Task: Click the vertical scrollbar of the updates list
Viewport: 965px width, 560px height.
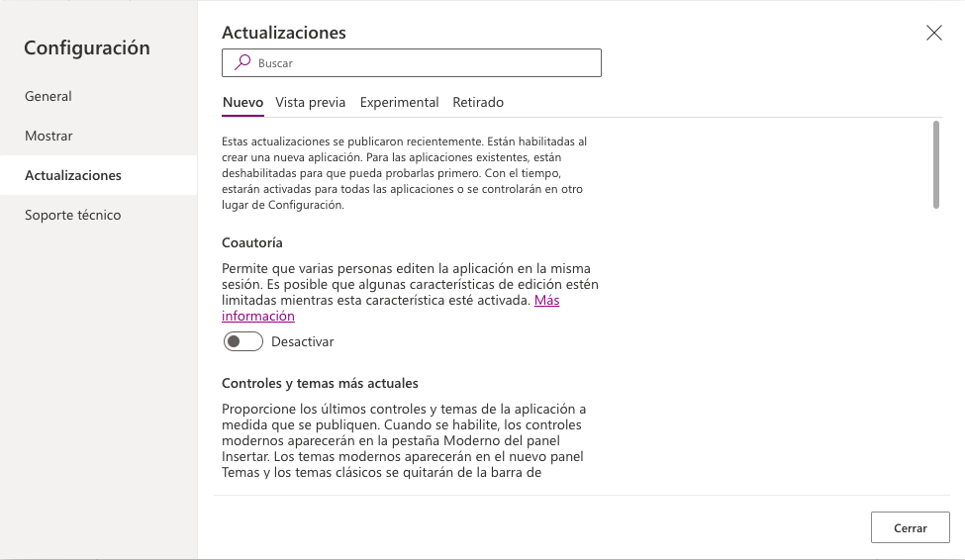Action: point(936,164)
